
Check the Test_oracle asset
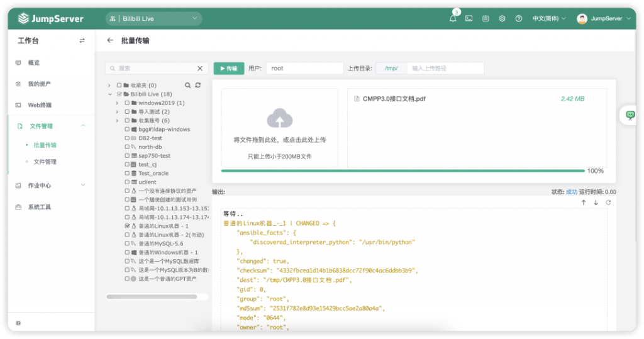coord(127,174)
